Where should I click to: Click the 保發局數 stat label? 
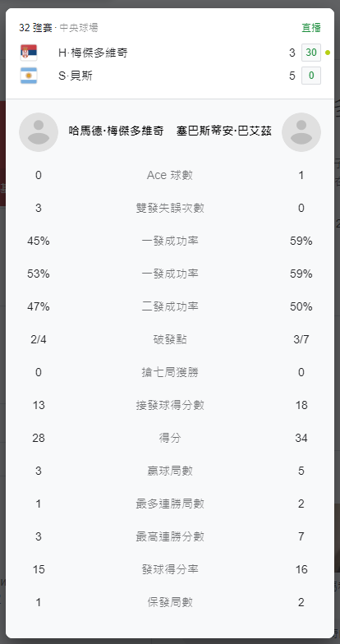coord(170,603)
